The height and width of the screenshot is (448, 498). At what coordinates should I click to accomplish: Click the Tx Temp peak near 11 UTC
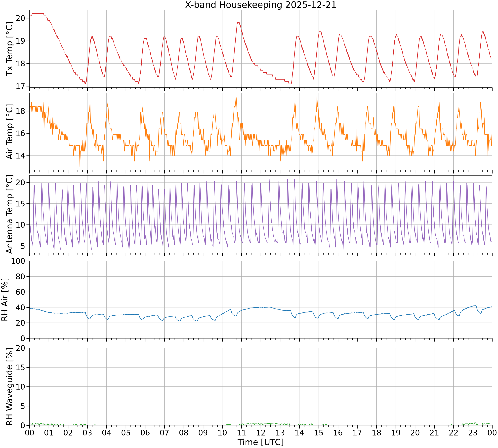click(238, 23)
